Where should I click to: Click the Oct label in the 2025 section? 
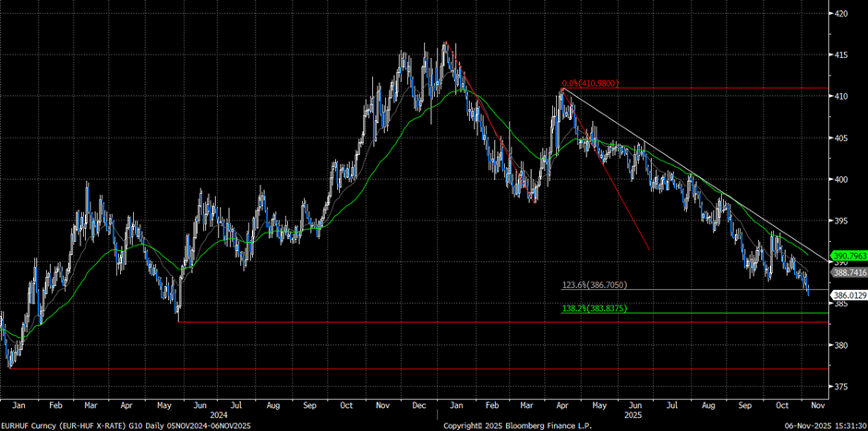coord(782,405)
